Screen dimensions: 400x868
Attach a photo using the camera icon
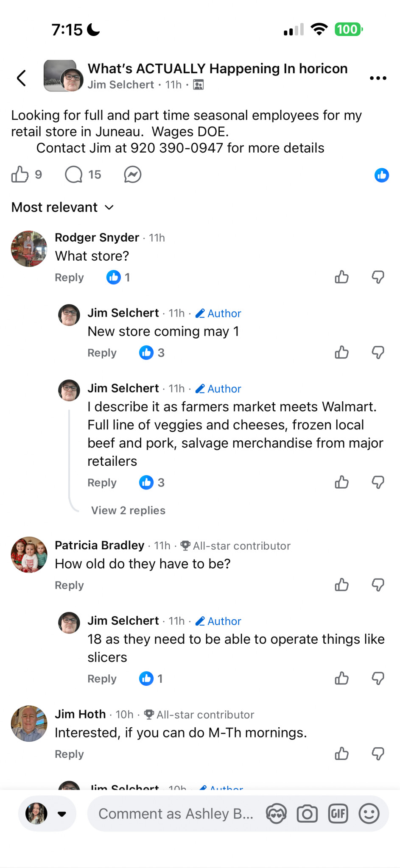tap(307, 814)
